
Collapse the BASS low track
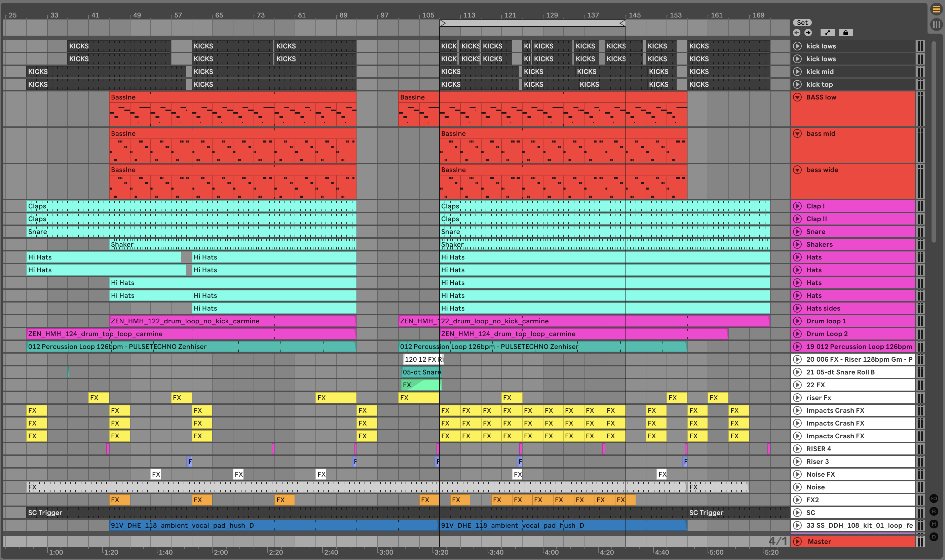tap(797, 97)
